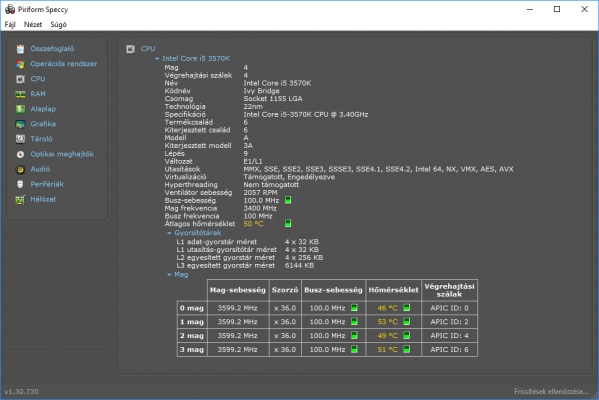Click the green graph indicator beside Busz-sebesség 100.0 MHz
This screenshot has width=599, height=400.
pyautogui.click(x=288, y=200)
